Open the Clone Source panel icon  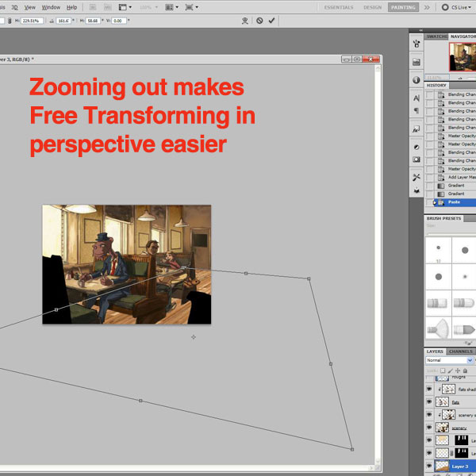coord(416,190)
